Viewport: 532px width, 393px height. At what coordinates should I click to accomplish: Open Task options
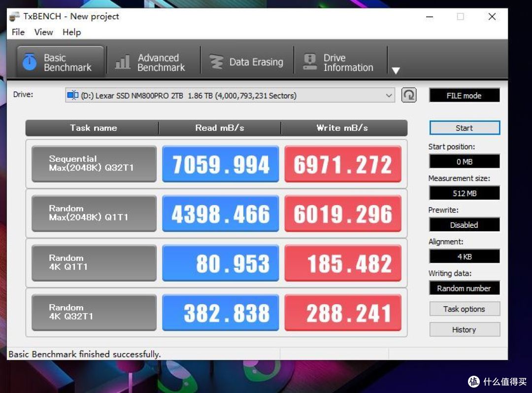[465, 309]
